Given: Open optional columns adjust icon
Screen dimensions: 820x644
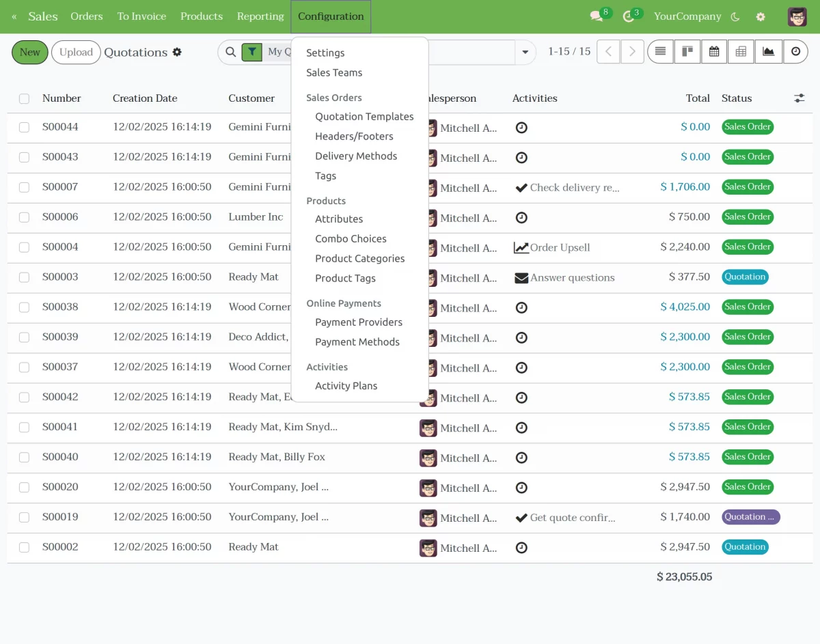Looking at the screenshot, I should [x=799, y=98].
